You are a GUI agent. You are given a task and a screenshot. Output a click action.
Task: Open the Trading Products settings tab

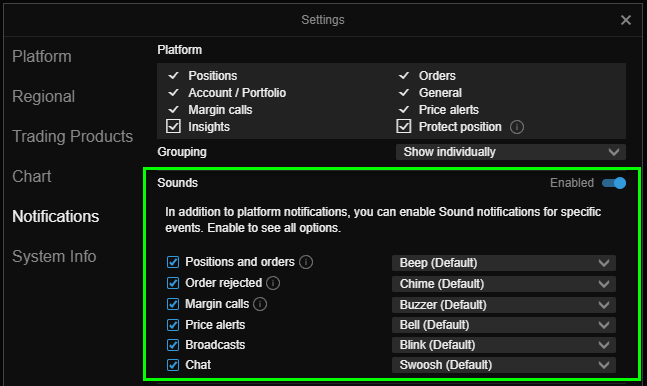click(73, 137)
